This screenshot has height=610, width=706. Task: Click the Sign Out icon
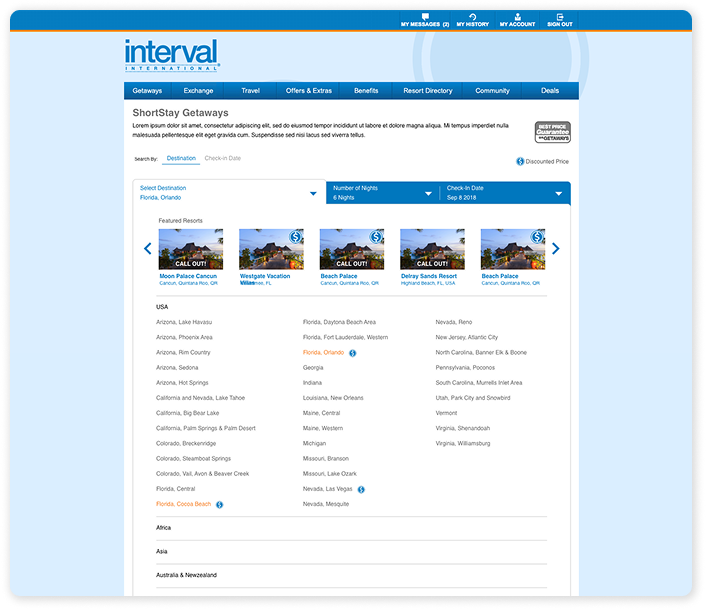[560, 17]
